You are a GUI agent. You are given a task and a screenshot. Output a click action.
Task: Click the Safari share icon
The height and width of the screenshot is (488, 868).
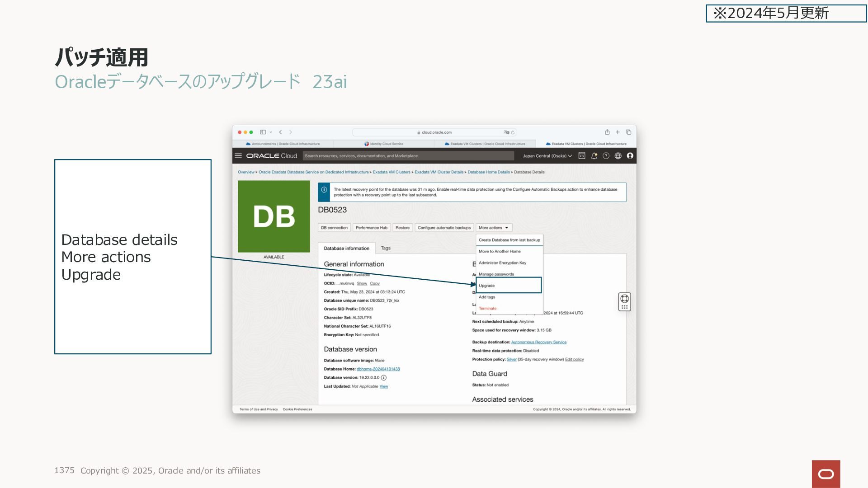[607, 132]
